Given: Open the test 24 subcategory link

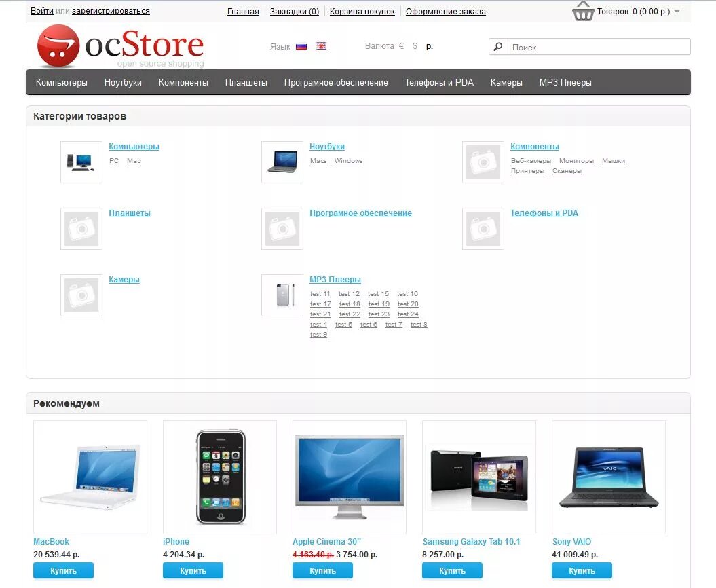Looking at the screenshot, I should pos(409,314).
